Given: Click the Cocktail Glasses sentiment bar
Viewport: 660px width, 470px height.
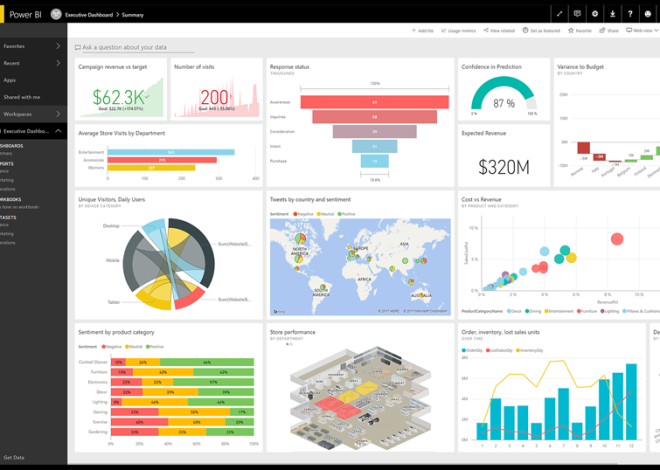Looking at the screenshot, I should tap(182, 362).
